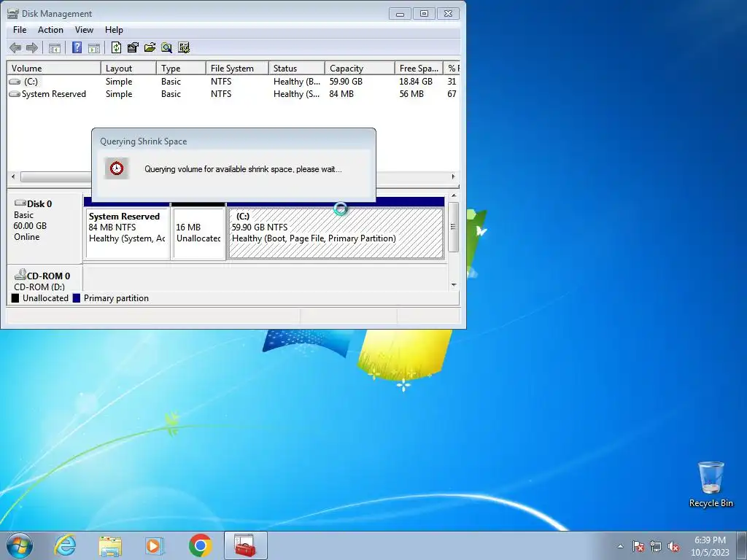
Task: Open the Help menu
Action: coord(114,29)
